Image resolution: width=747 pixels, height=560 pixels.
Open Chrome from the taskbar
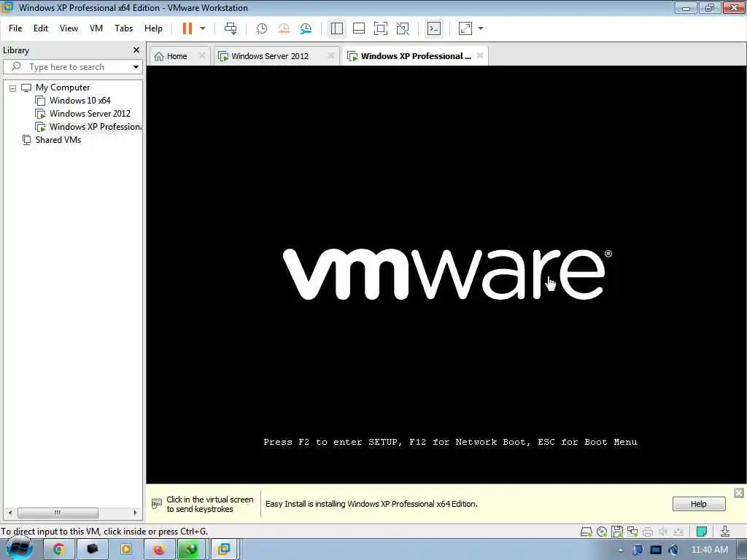(58, 550)
